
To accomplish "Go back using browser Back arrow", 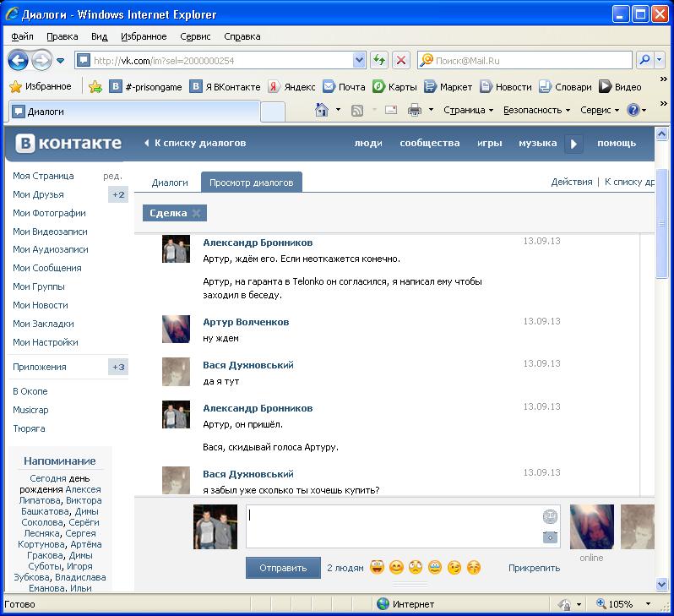I will tap(18, 60).
